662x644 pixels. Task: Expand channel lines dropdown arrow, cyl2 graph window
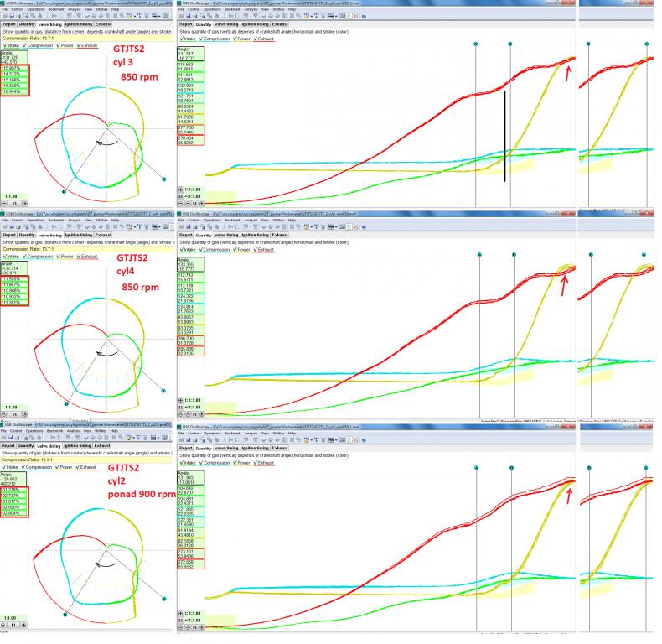pyautogui.click(x=336, y=440)
